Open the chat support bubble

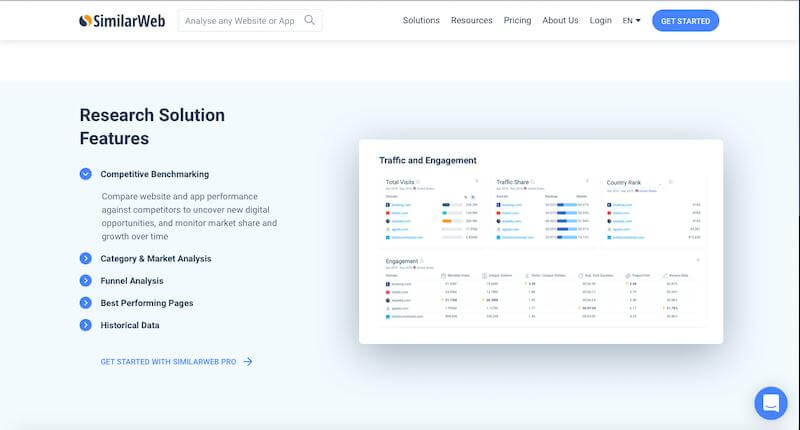click(x=770, y=403)
